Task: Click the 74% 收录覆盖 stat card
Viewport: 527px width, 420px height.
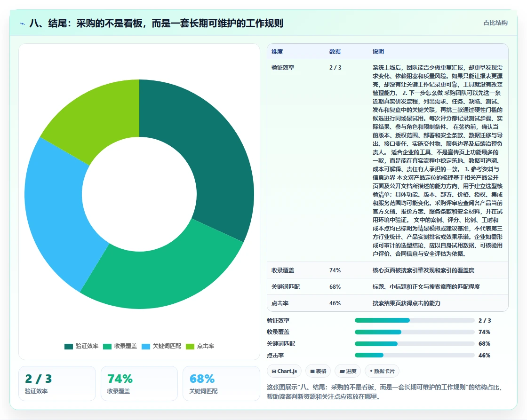Action: [139, 383]
